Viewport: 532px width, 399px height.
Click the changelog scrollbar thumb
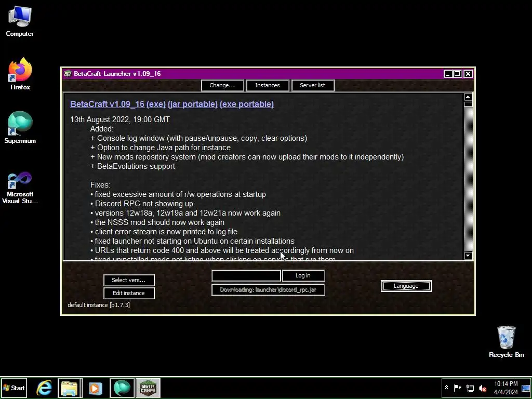[x=468, y=104]
